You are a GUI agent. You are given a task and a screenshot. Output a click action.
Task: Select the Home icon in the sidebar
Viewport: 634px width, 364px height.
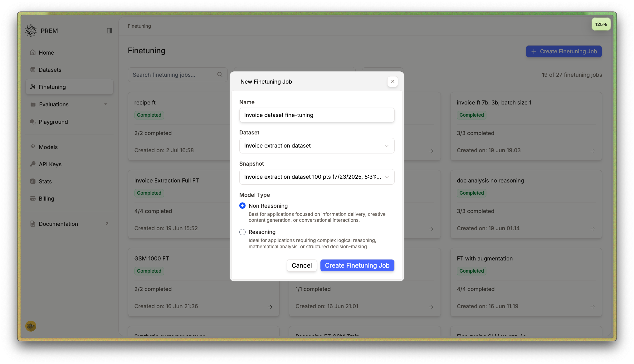[33, 52]
